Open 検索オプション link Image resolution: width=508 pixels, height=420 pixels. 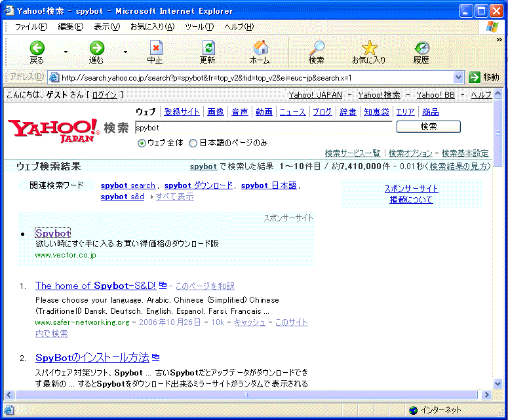coord(410,153)
